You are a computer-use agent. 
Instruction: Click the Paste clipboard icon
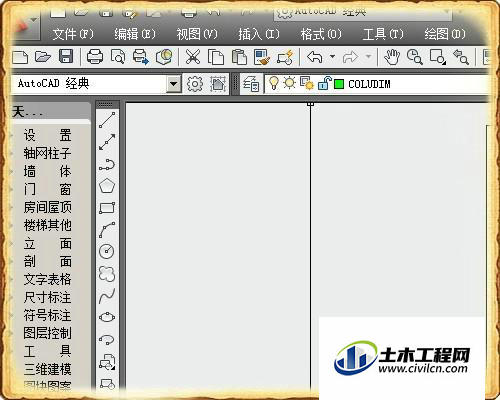pyautogui.click(x=239, y=57)
